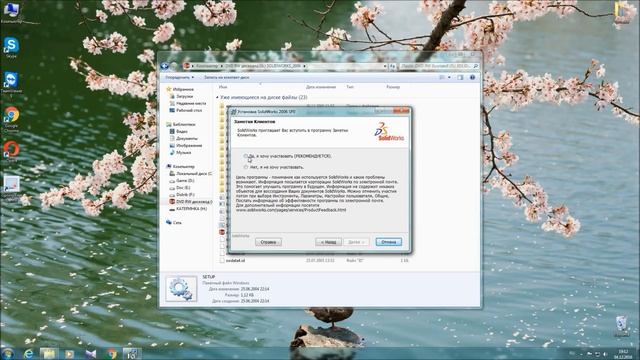This screenshot has width=640, height=360.
Task: Open the Изображения library
Action: click(186, 145)
